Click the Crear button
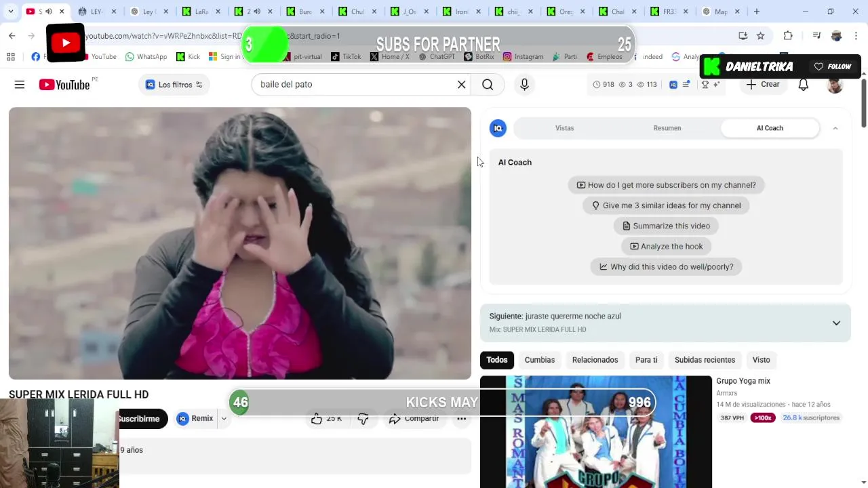 [x=763, y=85]
